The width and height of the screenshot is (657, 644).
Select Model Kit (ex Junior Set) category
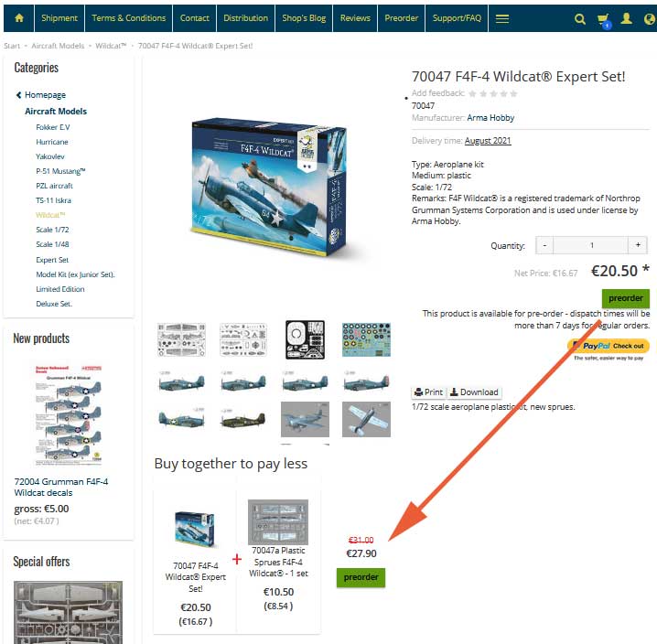pyautogui.click(x=75, y=274)
